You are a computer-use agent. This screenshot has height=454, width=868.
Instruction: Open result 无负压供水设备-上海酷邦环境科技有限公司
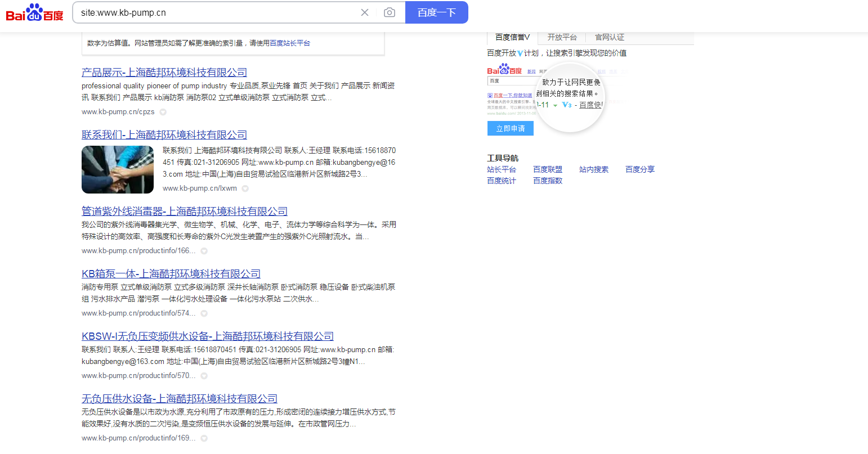point(180,399)
